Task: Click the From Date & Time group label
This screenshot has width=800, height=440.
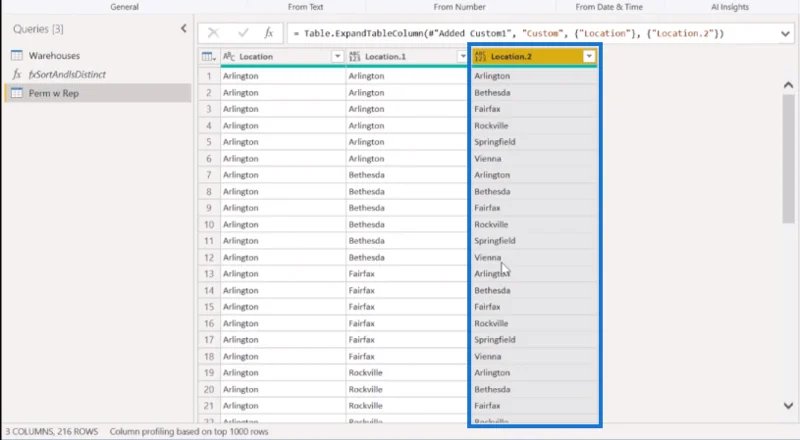Action: point(609,7)
